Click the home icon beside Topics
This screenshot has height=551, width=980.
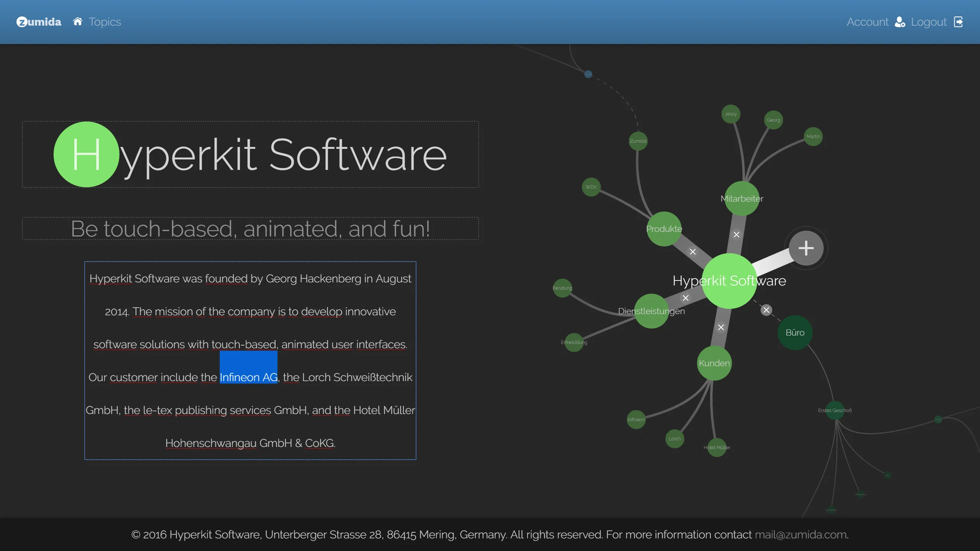tap(78, 21)
